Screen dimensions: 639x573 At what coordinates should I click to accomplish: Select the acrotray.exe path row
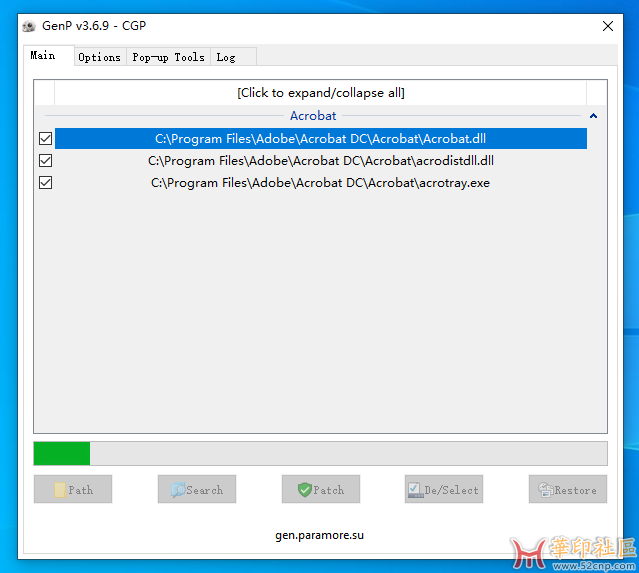coord(321,183)
